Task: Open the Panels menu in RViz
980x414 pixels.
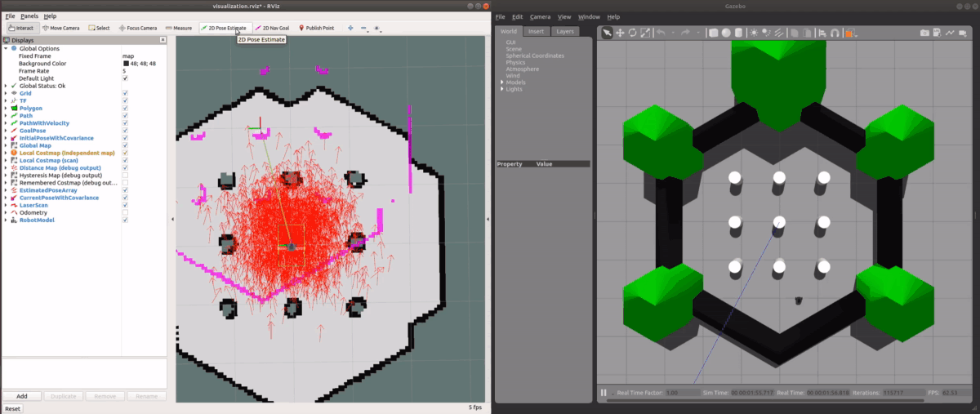Action: (29, 16)
